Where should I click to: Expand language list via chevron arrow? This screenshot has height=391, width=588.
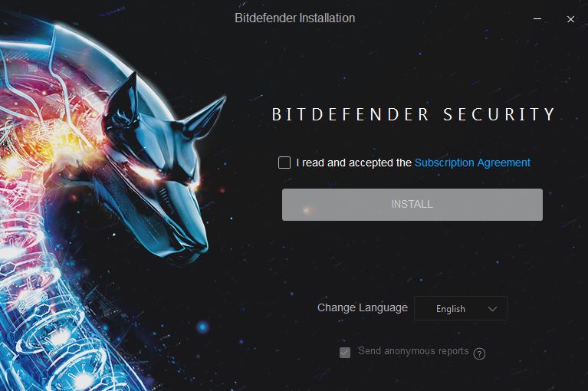click(x=492, y=309)
